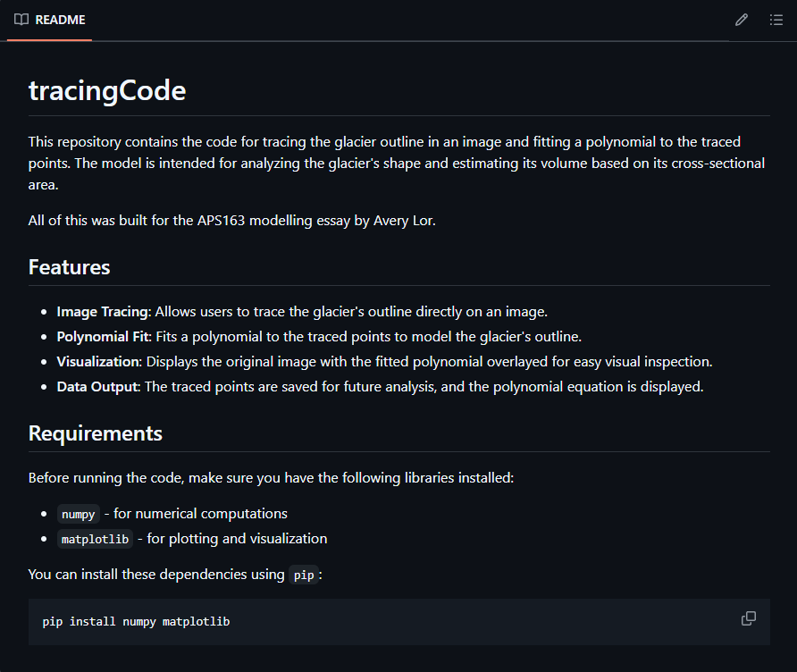This screenshot has height=672, width=797.
Task: Click the 'Polynomial Fit' bold label
Action: pyautogui.click(x=104, y=337)
